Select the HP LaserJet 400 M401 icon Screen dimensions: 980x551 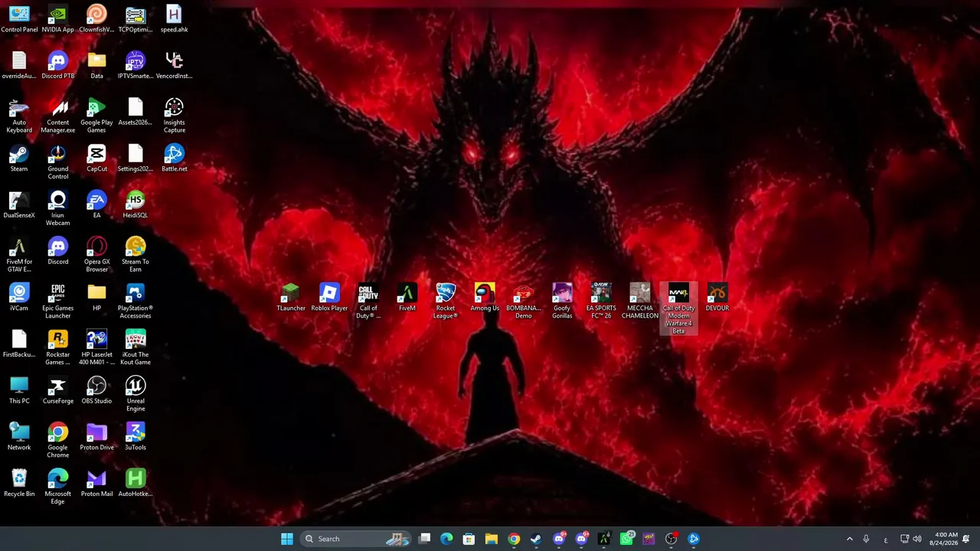[96, 349]
